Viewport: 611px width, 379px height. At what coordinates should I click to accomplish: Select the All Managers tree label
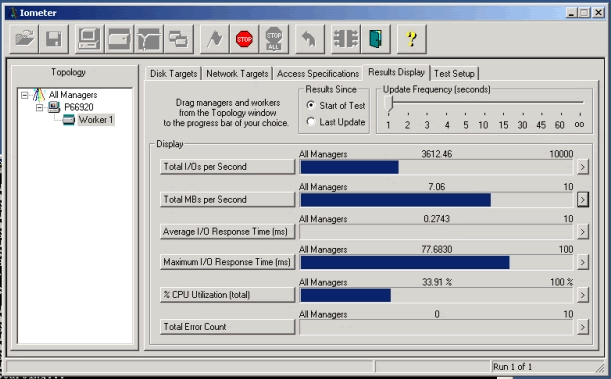[x=73, y=95]
